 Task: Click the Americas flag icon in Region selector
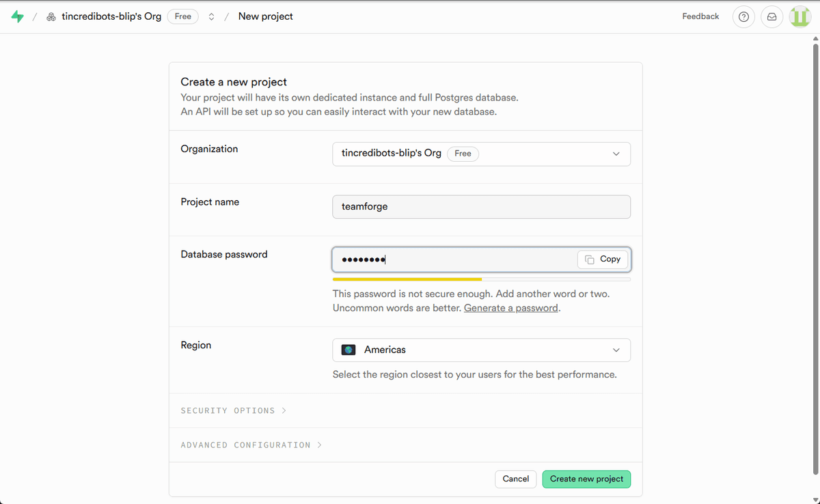348,350
